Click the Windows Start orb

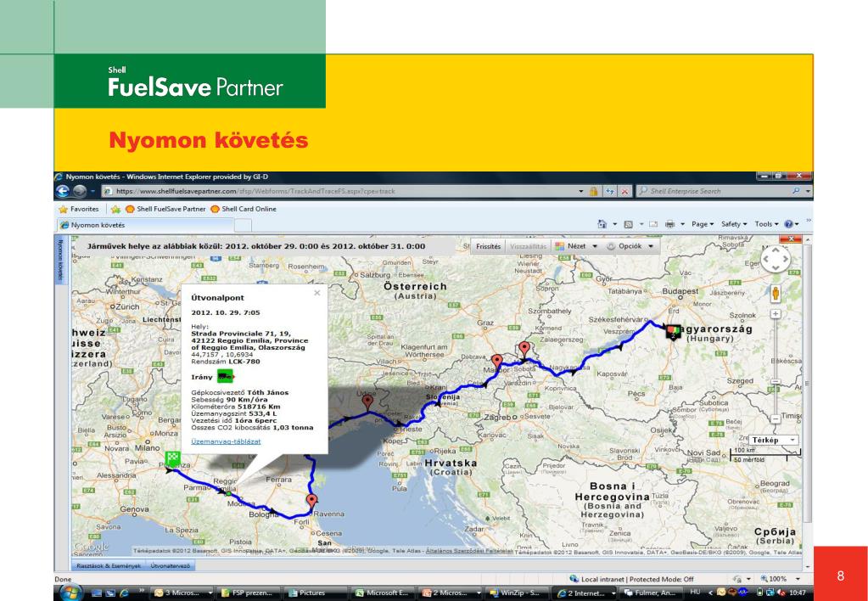[71, 593]
